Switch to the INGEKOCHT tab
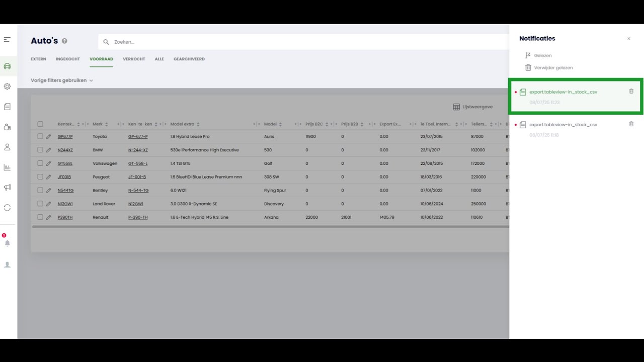The image size is (644, 362). (68, 59)
